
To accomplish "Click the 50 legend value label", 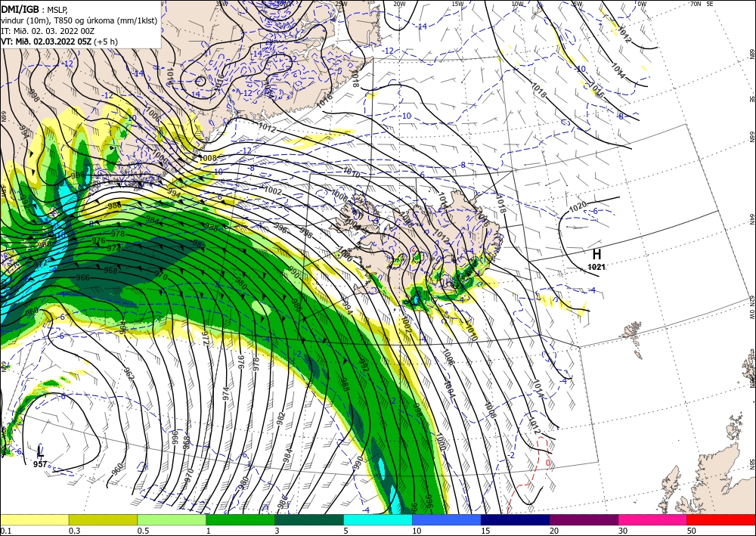I will tap(692, 531).
